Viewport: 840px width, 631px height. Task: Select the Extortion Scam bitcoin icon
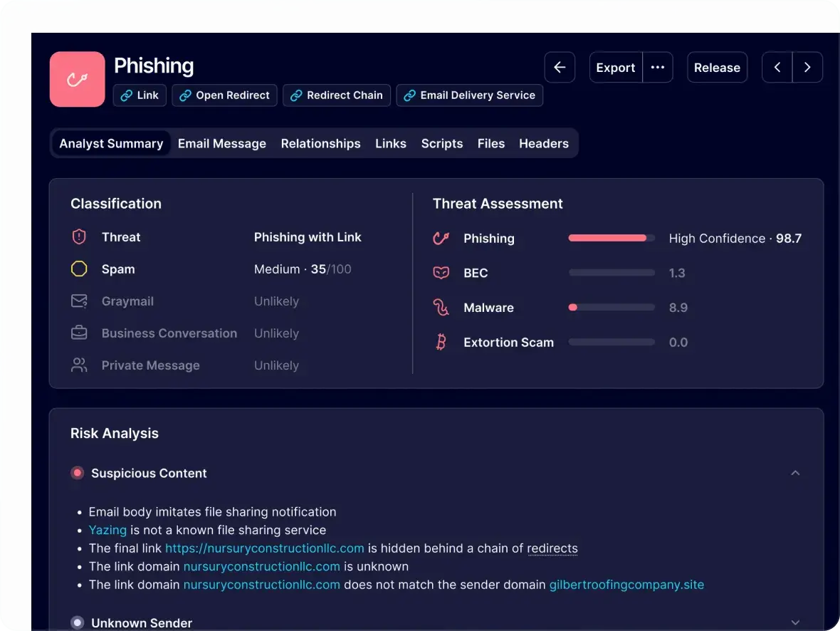pyautogui.click(x=441, y=342)
